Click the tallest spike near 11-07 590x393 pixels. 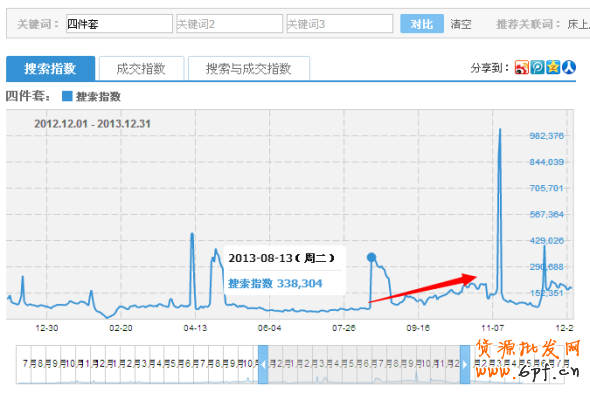coord(500,130)
